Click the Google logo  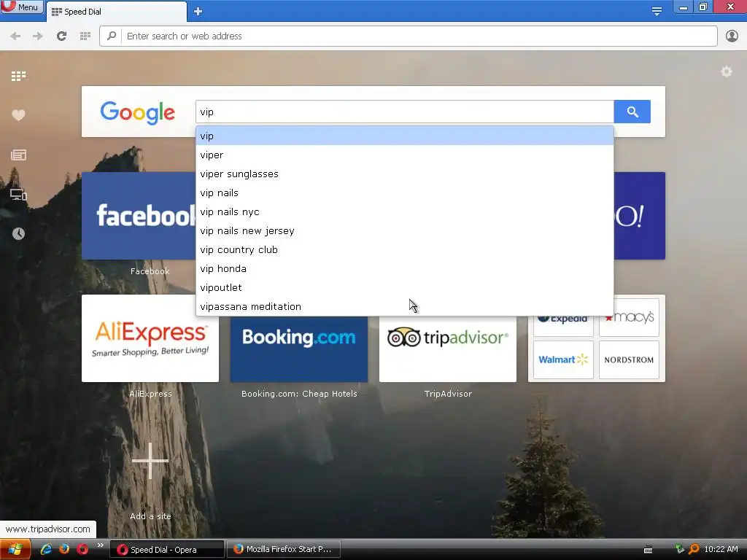coord(137,112)
